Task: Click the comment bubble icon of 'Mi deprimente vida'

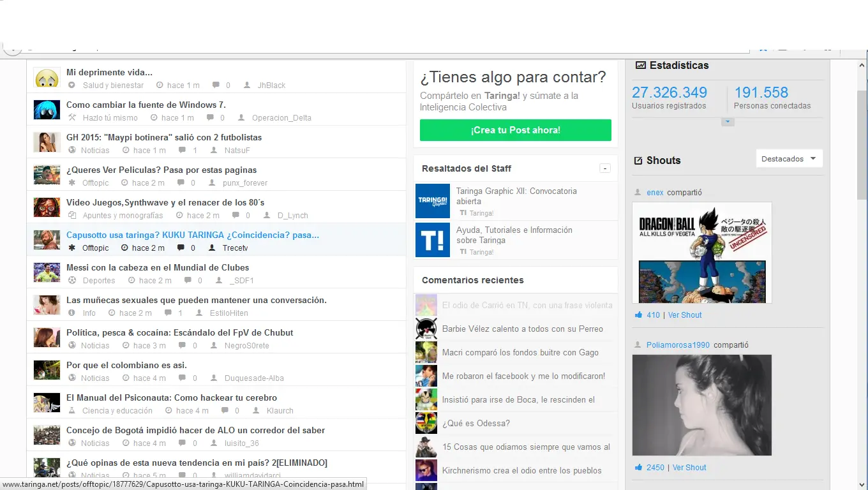Action: click(216, 85)
